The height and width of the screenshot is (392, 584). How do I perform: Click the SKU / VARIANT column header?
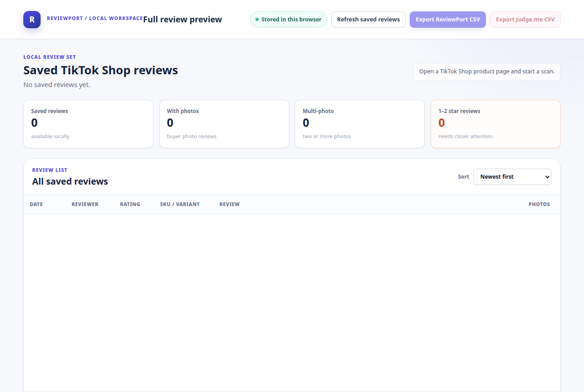pyautogui.click(x=180, y=204)
